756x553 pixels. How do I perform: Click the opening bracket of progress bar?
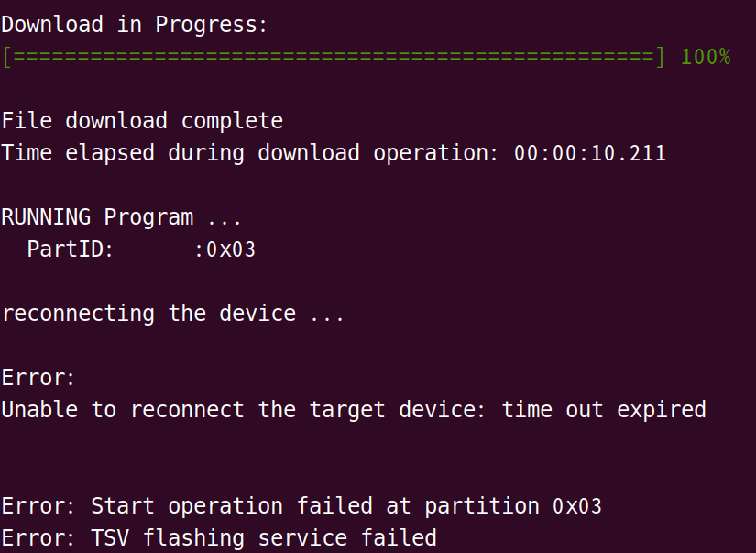(x=7, y=58)
